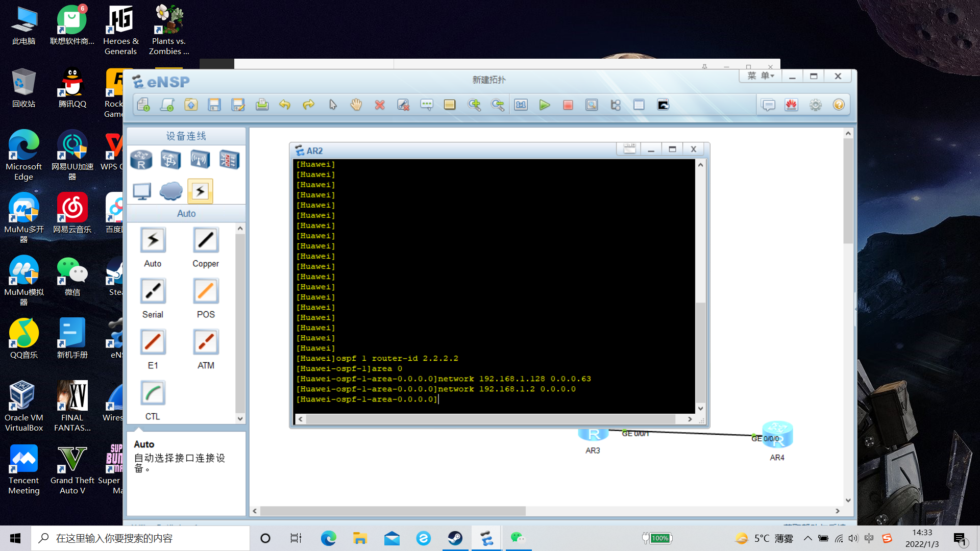
Task: Open the forum chat bubble icon
Action: pyautogui.click(x=768, y=105)
